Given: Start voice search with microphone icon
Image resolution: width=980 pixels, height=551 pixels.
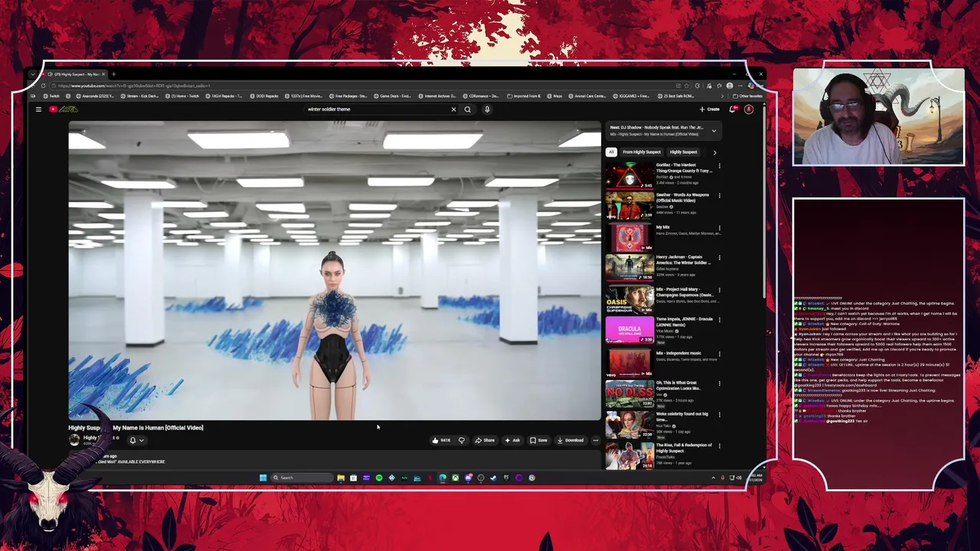Looking at the screenshot, I should tap(487, 109).
